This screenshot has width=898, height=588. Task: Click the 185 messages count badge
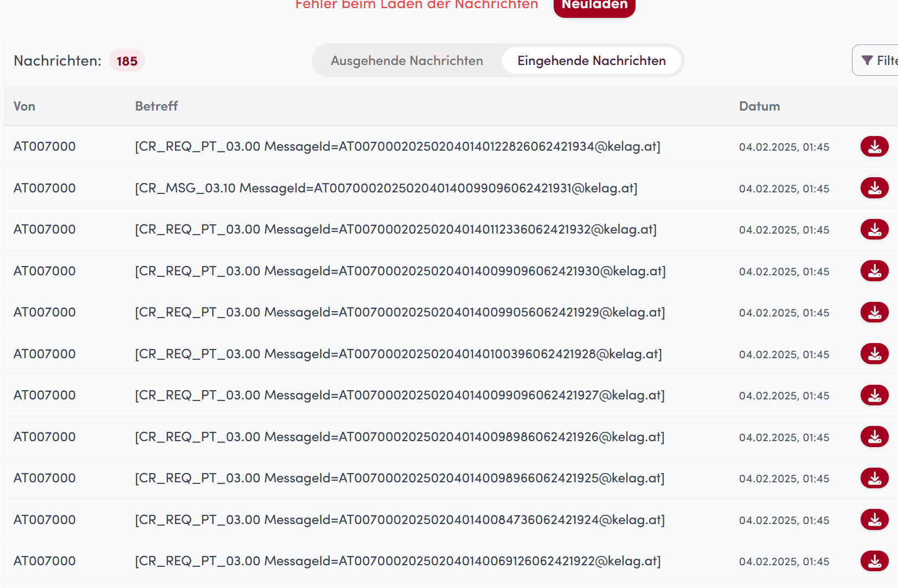(x=127, y=61)
